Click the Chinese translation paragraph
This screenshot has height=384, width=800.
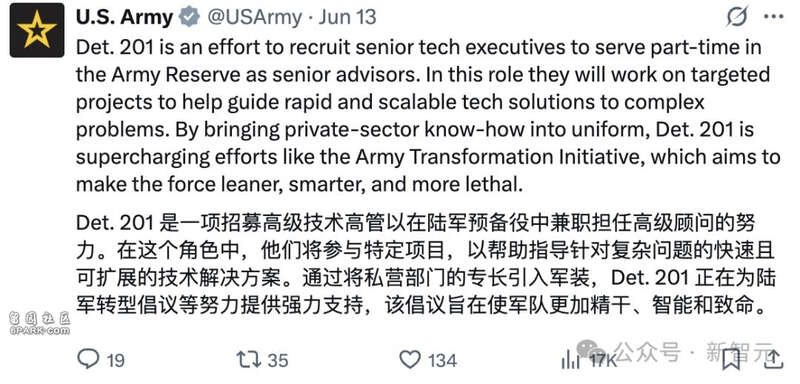point(426,265)
